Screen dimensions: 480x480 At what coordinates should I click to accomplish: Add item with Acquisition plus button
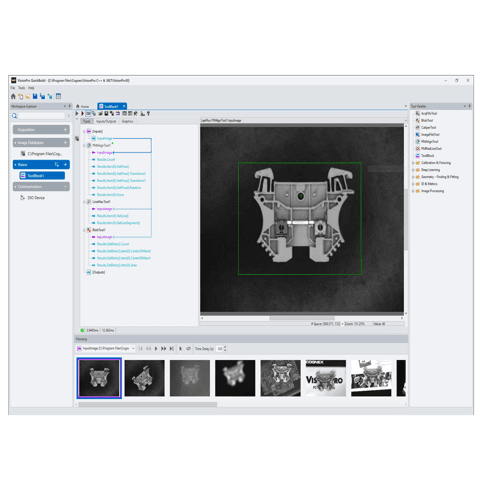(65, 130)
